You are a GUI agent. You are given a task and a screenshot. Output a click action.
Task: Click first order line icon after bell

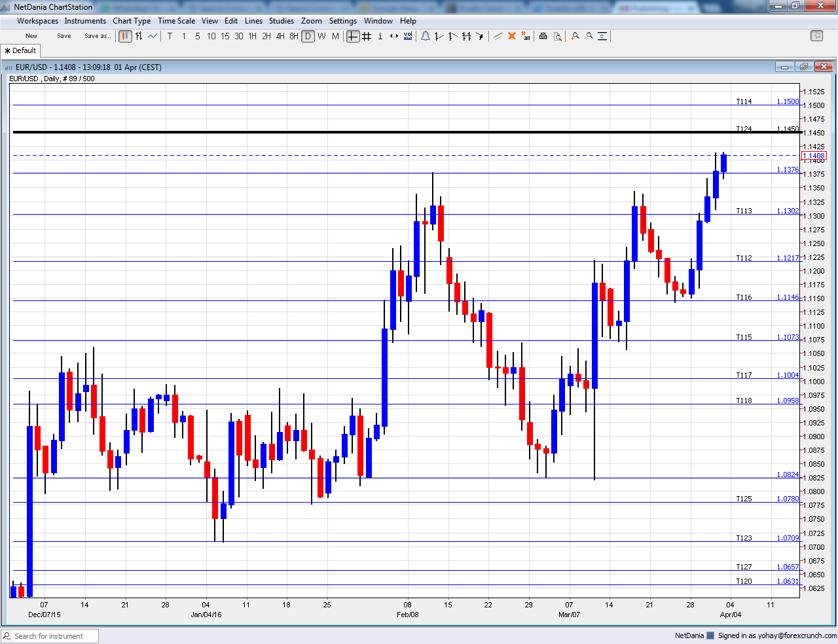pos(439,36)
